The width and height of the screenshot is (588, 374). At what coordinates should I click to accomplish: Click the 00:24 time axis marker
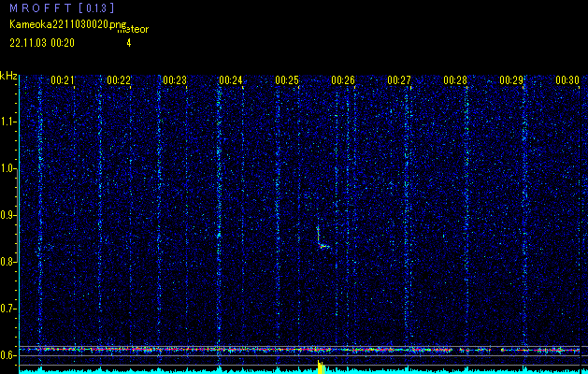(x=231, y=79)
